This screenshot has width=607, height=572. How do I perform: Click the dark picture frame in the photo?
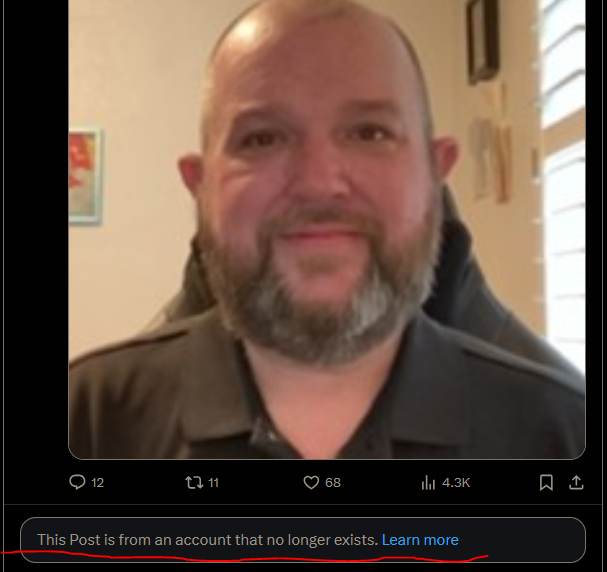[x=483, y=41]
